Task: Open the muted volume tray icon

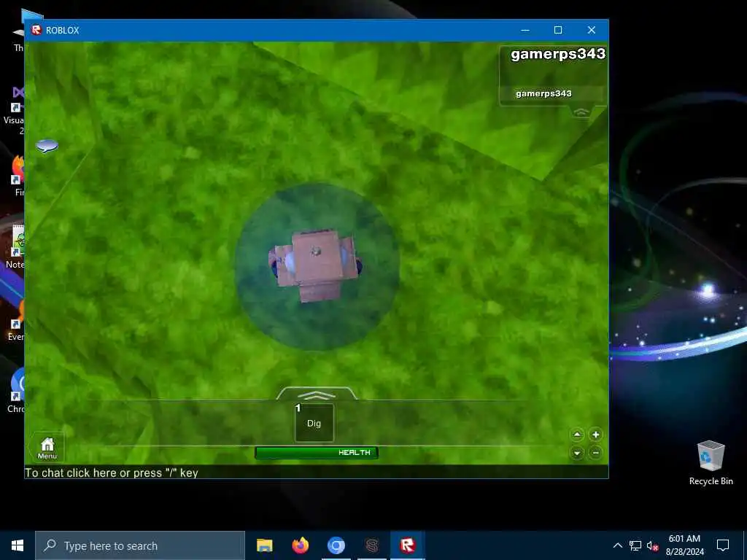Action: pos(652,545)
